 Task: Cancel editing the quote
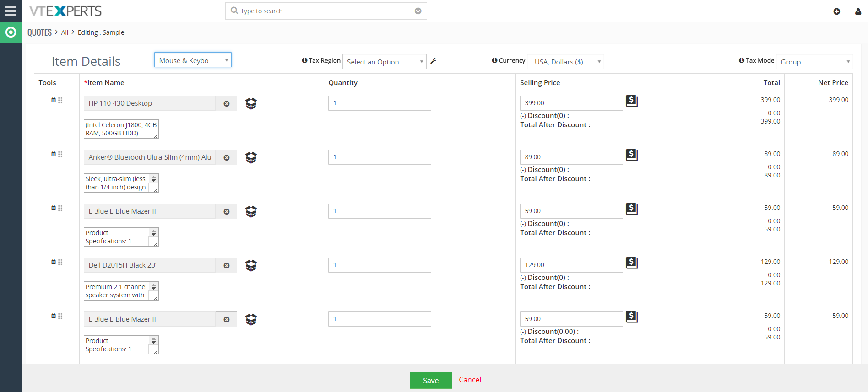click(470, 380)
